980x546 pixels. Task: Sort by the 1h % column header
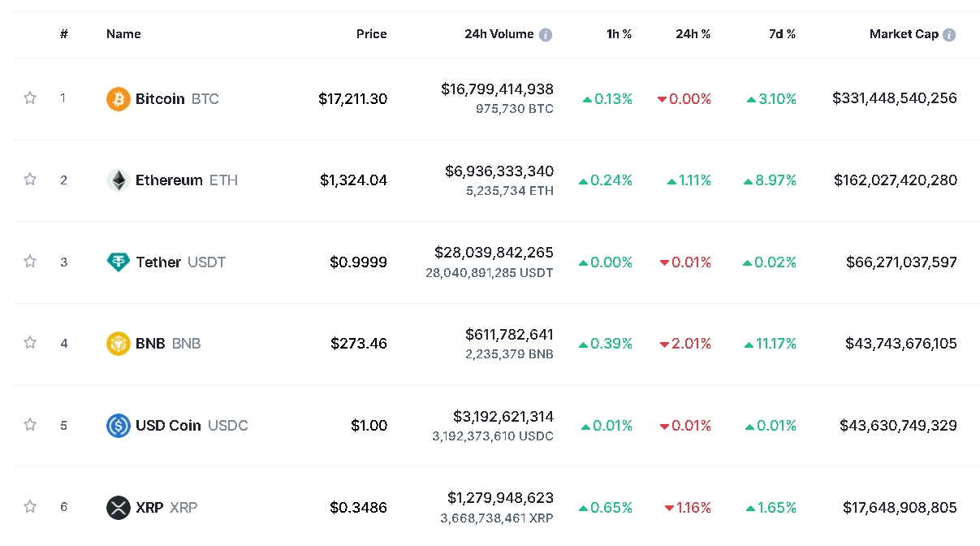620,34
